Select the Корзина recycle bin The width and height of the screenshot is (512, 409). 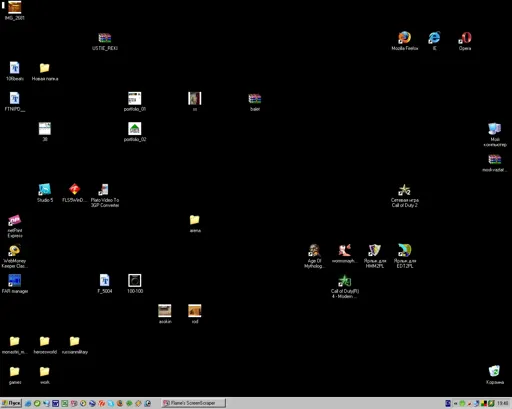click(495, 371)
